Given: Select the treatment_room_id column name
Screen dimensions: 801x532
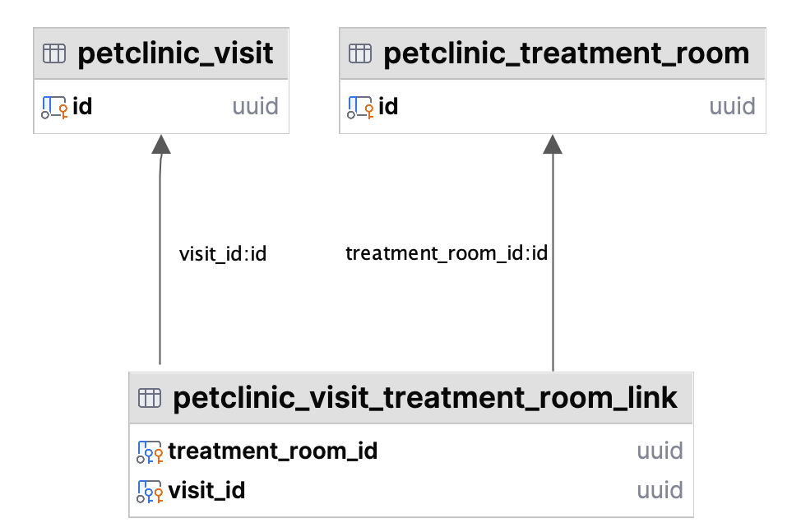Looking at the screenshot, I should (272, 451).
